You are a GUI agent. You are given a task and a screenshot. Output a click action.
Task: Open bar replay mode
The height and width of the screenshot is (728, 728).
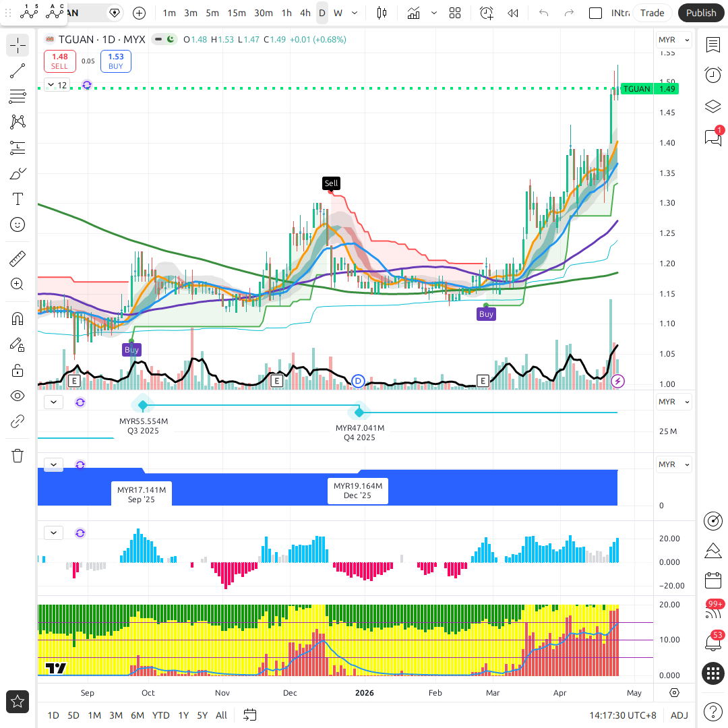(x=513, y=13)
